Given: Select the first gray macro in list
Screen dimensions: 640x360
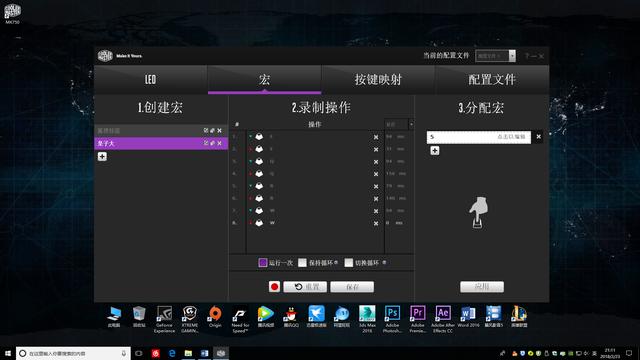Looking at the screenshot, I should (161, 131).
